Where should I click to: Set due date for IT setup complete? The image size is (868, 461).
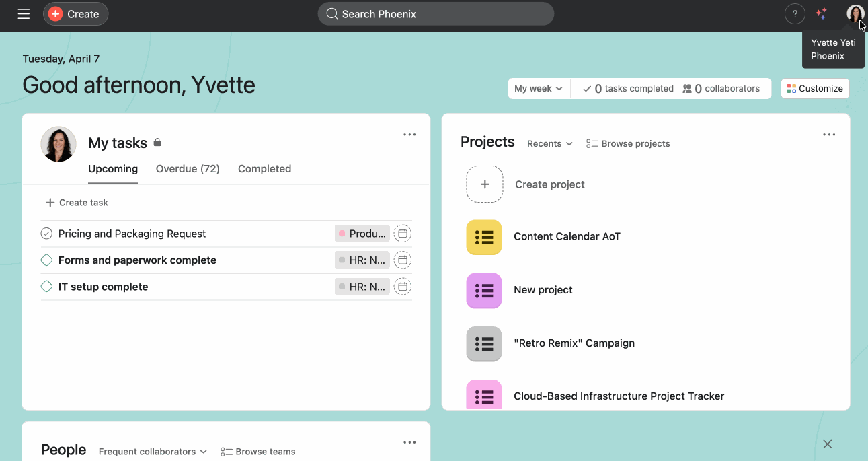[x=402, y=287]
